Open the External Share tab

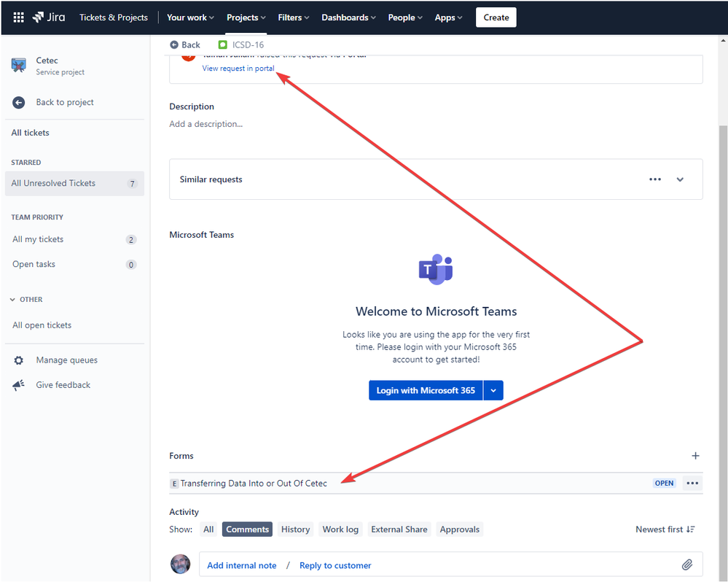coord(399,529)
